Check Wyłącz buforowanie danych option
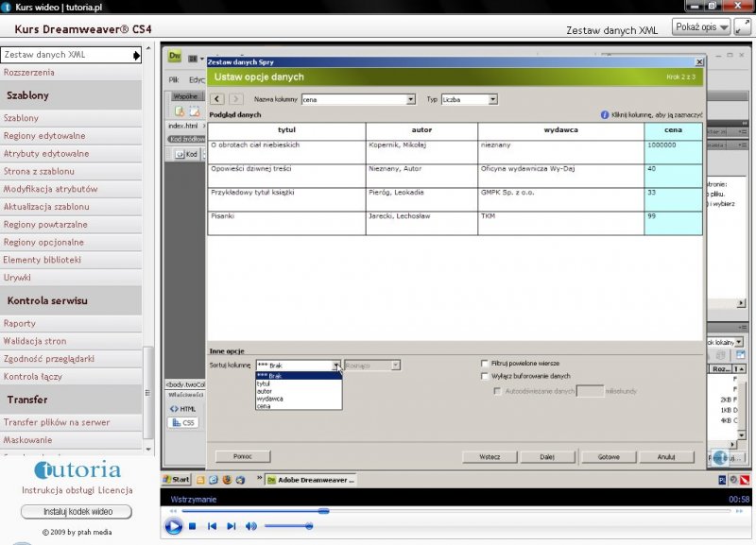The image size is (756, 545). 485,376
